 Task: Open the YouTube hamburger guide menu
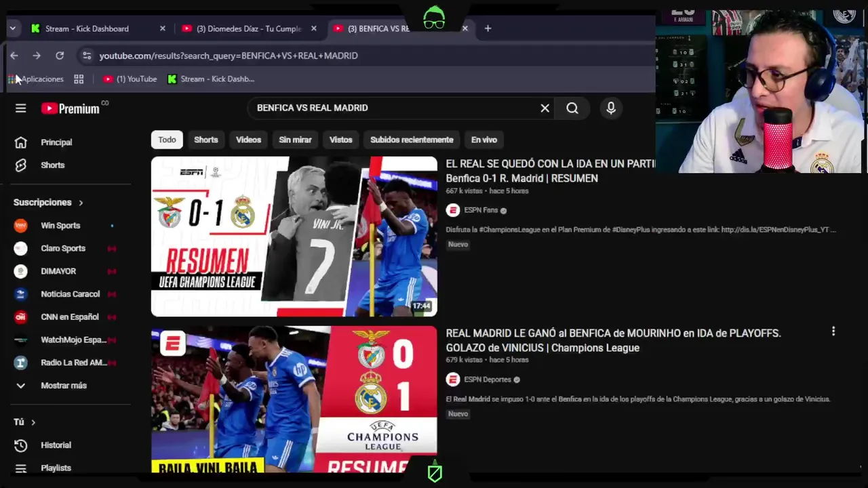click(x=21, y=108)
